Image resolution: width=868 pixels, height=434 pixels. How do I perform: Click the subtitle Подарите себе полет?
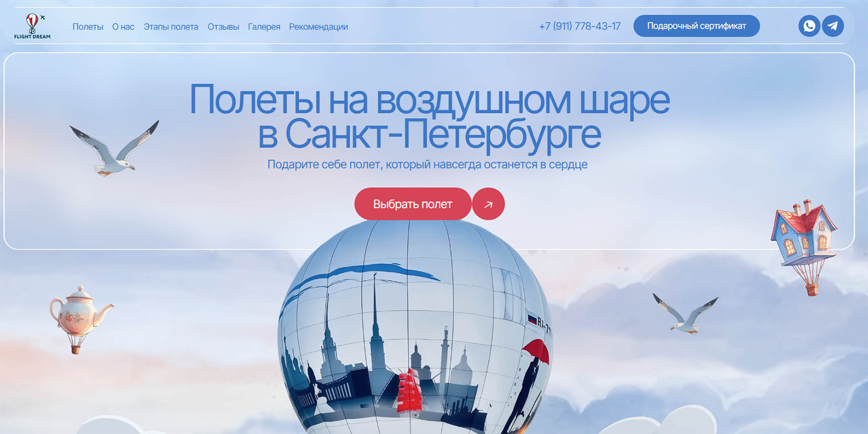pyautogui.click(x=427, y=164)
